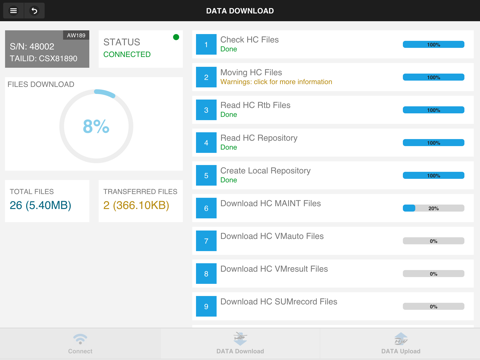Select step 2 number badge
The height and width of the screenshot is (360, 480).
(x=206, y=77)
